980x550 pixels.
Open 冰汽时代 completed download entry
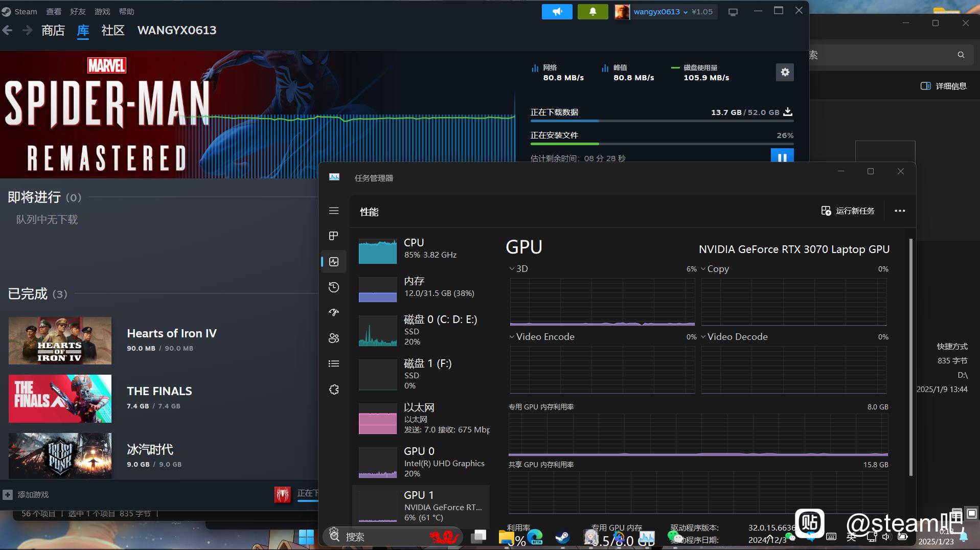(150, 449)
